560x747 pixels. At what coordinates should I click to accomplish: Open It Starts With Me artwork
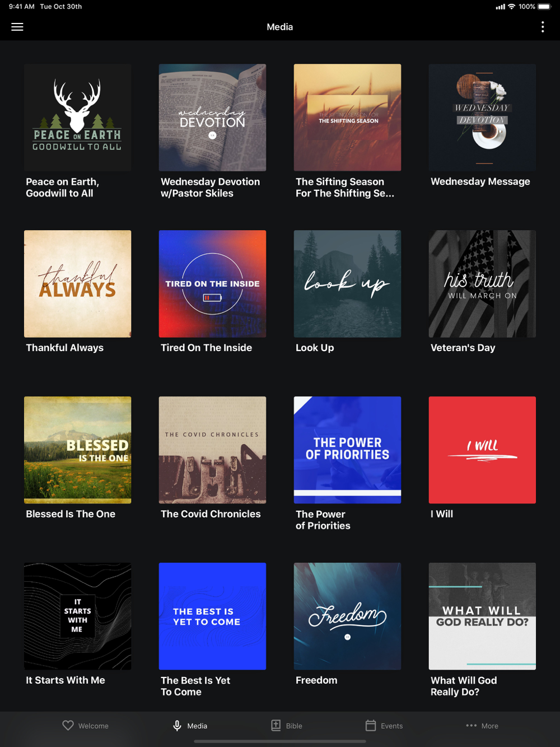78,617
